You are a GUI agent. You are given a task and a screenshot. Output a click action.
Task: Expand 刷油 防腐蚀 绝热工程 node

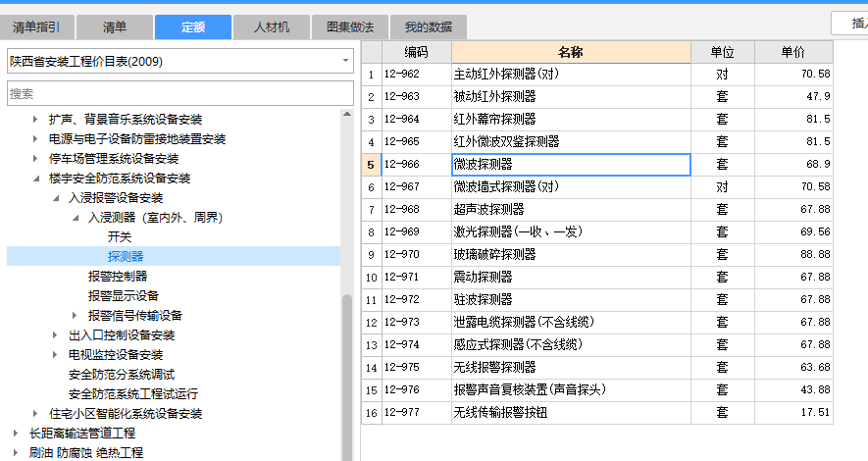pyautogui.click(x=16, y=453)
